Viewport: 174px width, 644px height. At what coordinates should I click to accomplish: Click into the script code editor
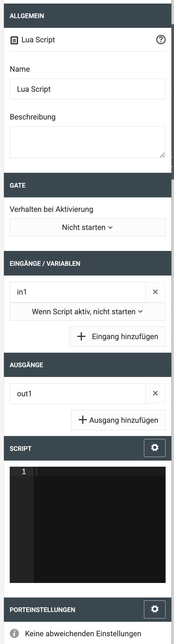[x=100, y=525]
